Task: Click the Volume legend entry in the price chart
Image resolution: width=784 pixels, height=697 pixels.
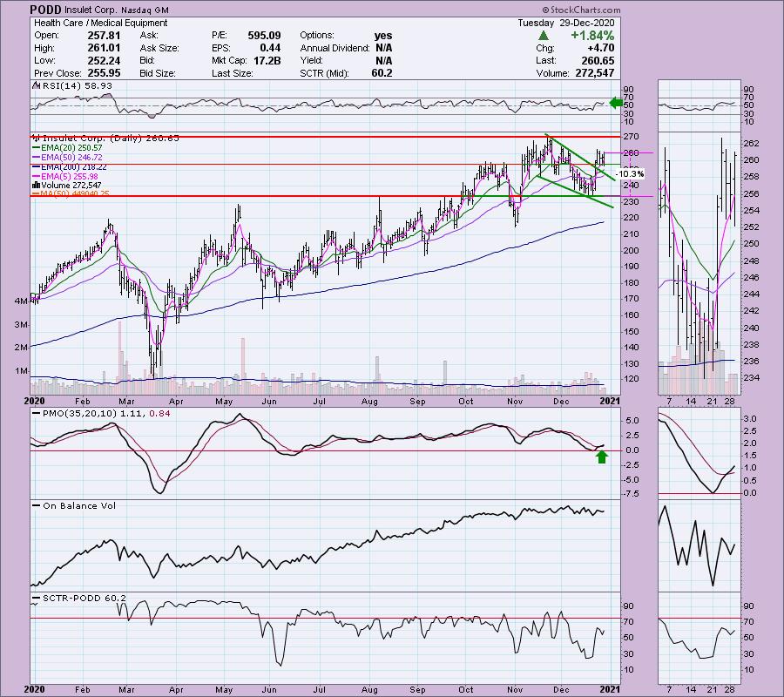Action: pyautogui.click(x=66, y=186)
